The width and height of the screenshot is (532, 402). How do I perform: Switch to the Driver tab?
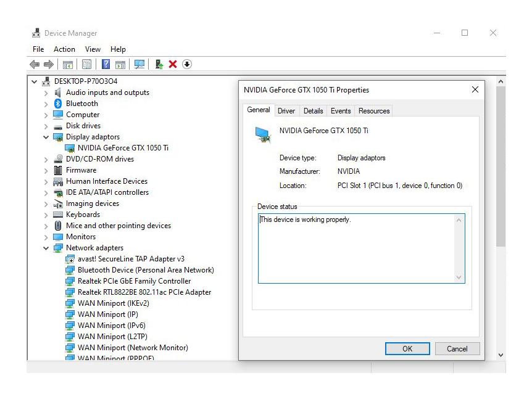[286, 111]
